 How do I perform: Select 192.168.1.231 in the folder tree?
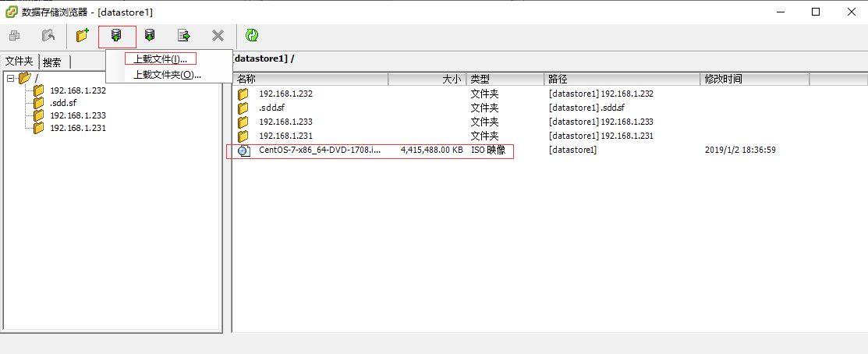pyautogui.click(x=77, y=128)
